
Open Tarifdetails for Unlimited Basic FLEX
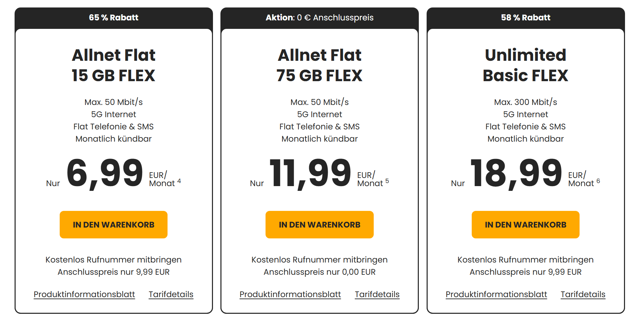(x=583, y=294)
